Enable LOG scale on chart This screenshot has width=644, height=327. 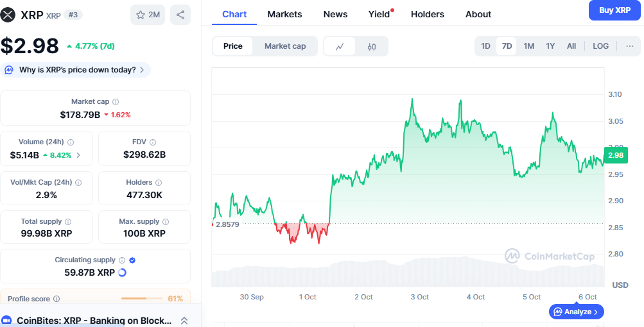click(601, 46)
